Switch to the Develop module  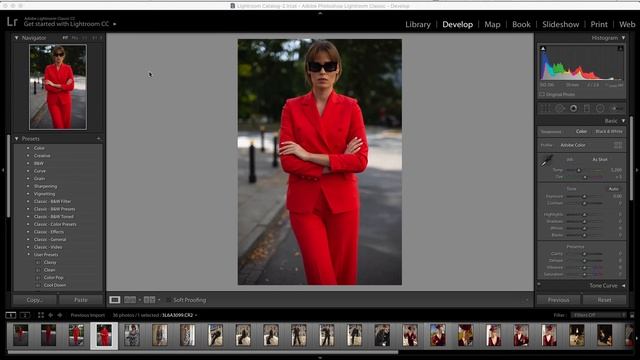pyautogui.click(x=458, y=24)
